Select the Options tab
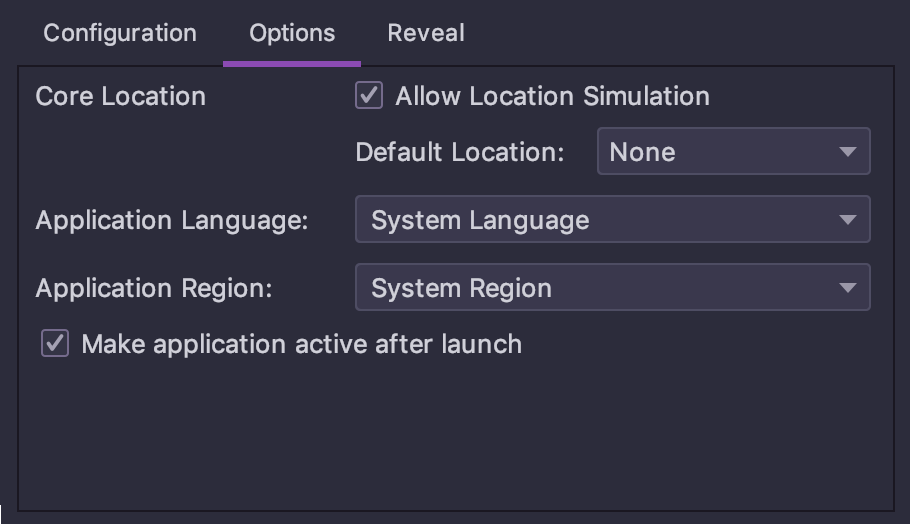Image resolution: width=910 pixels, height=524 pixels. point(292,33)
